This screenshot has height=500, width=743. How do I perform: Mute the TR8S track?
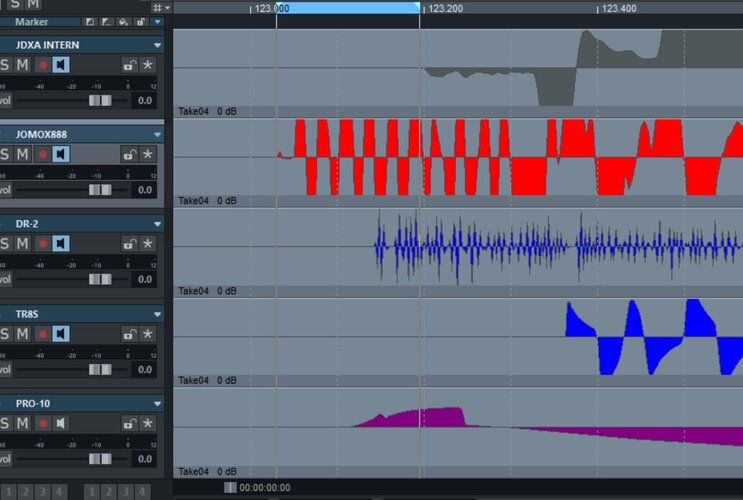(x=22, y=334)
